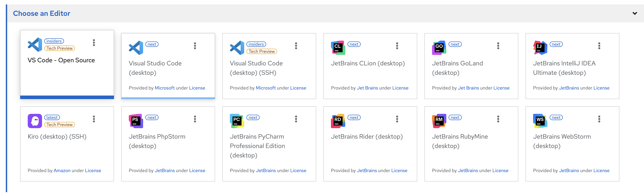Image resolution: width=644 pixels, height=196 pixels.
Task: Click the Kiro ghost logo icon
Action: 35,121
